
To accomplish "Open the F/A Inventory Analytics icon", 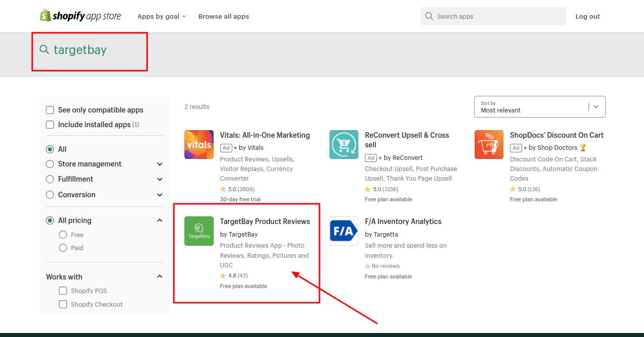I will point(344,231).
